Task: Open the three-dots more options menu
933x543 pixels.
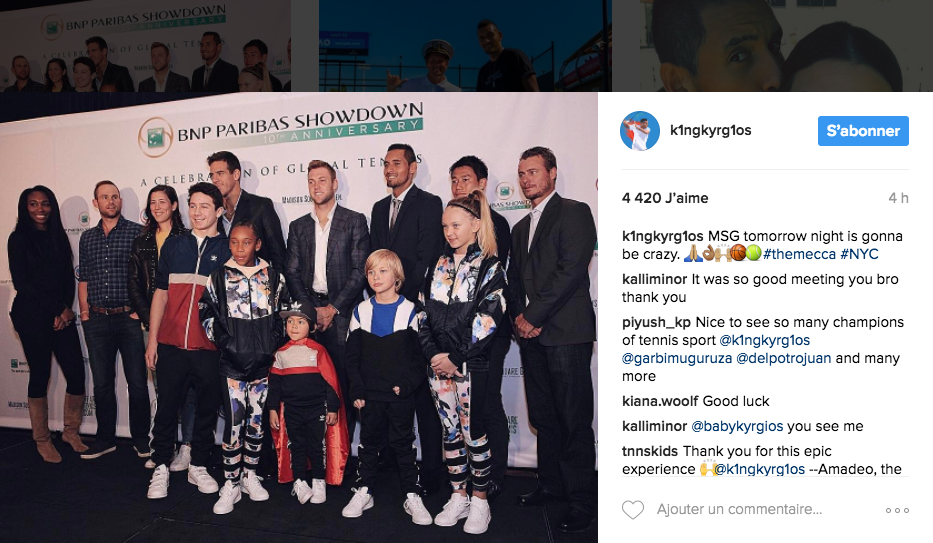Action: point(897,510)
